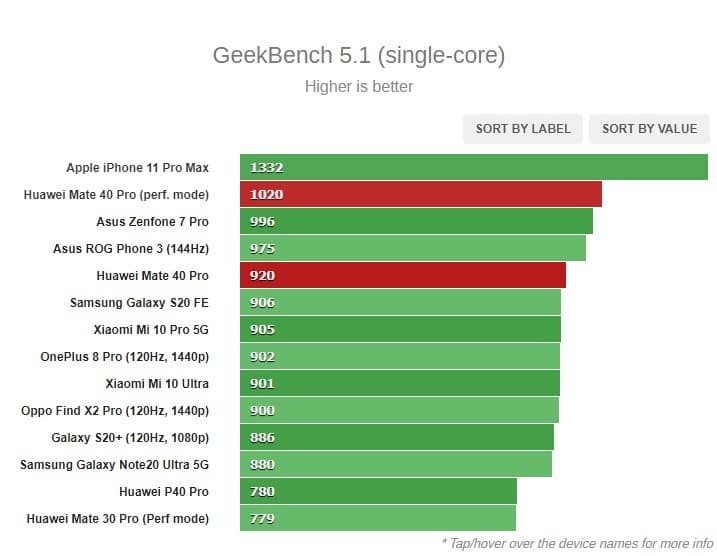Click Samsung Galaxy Note20 Ultra 5G label
The width and height of the screenshot is (717, 556).
[114, 465]
